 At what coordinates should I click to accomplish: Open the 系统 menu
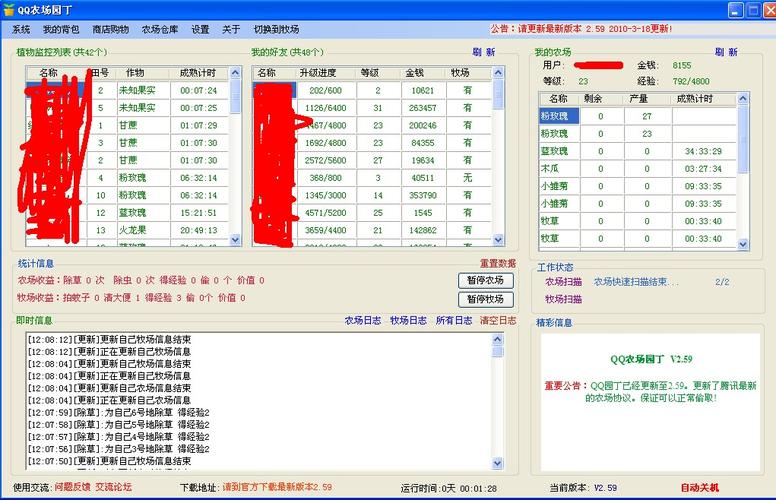pos(21,30)
